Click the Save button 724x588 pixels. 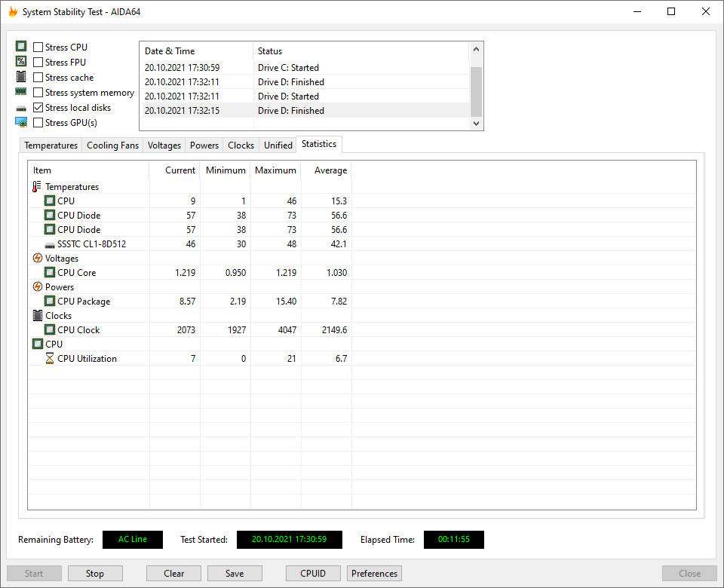pos(235,573)
